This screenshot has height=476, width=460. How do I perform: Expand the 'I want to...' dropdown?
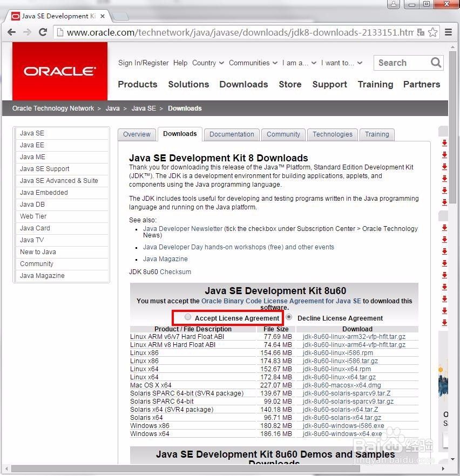click(342, 63)
